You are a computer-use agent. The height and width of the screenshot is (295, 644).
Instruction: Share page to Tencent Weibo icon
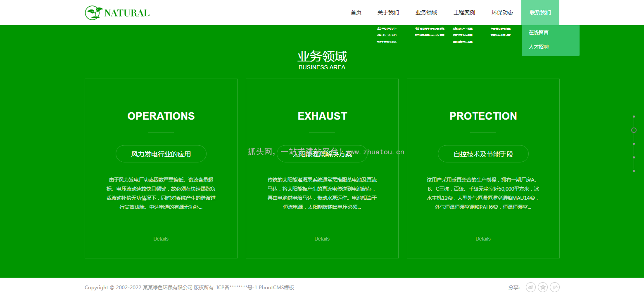(x=555, y=287)
